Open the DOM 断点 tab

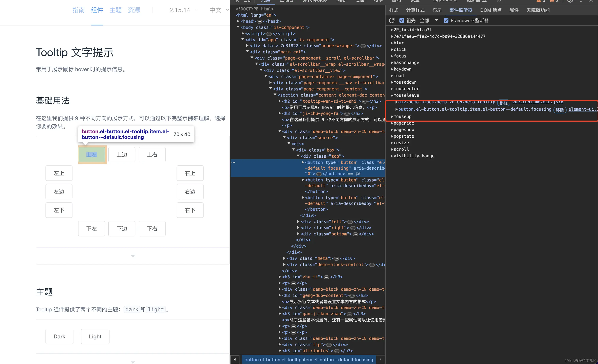[x=491, y=10]
